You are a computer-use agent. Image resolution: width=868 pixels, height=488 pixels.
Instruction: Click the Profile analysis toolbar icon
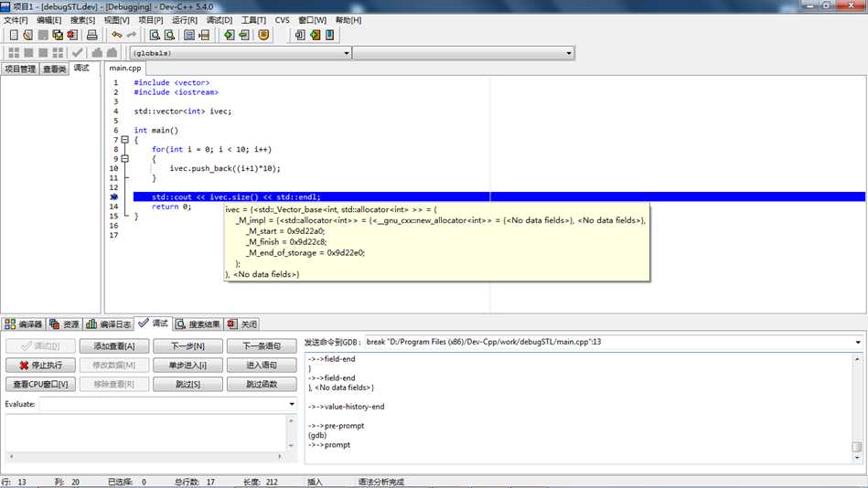pyautogui.click(x=98, y=53)
